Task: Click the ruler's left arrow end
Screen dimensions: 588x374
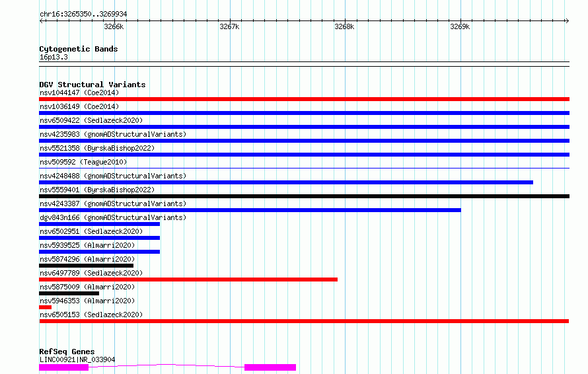Action: click(41, 21)
